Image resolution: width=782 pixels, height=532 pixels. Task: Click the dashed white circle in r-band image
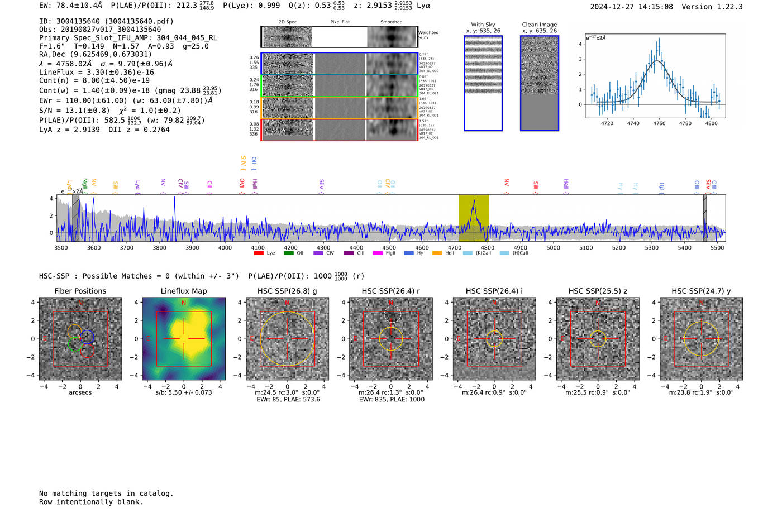pyautogui.click(x=393, y=314)
